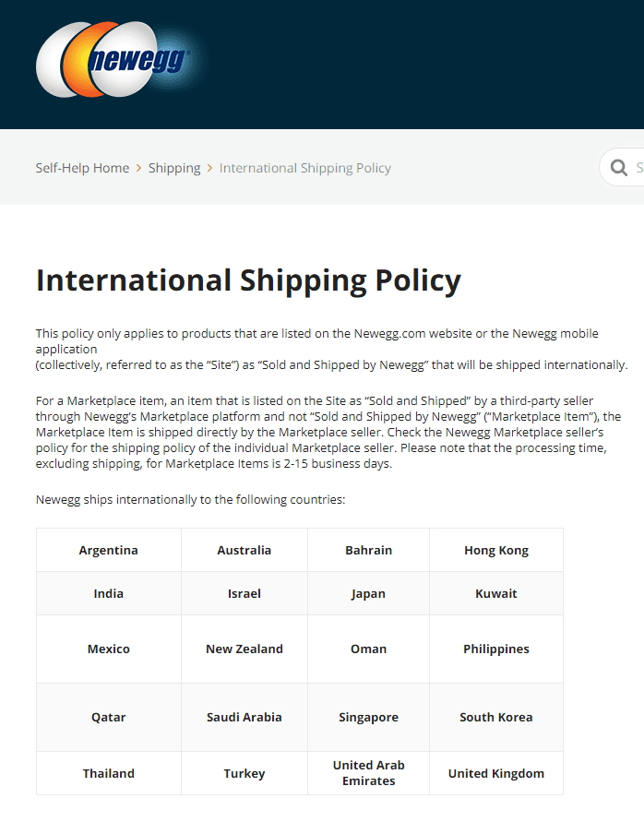Open the Self-Help Home breadcrumb link
This screenshot has height=822, width=644.
82,168
